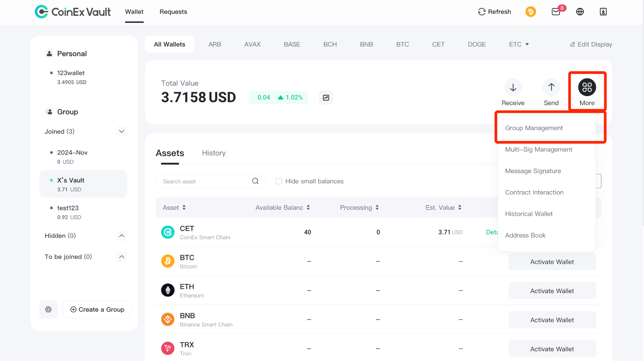
Task: Sort by Est. Value arrows
Action: coord(460,207)
